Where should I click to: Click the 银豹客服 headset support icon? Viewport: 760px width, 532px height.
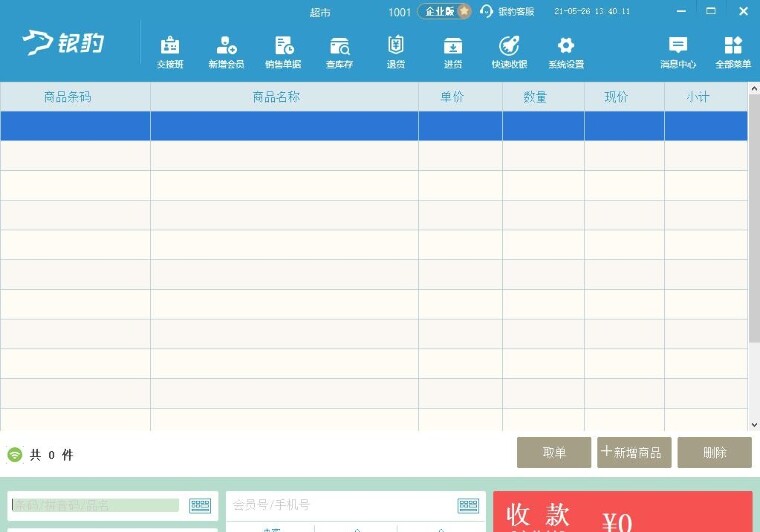486,11
